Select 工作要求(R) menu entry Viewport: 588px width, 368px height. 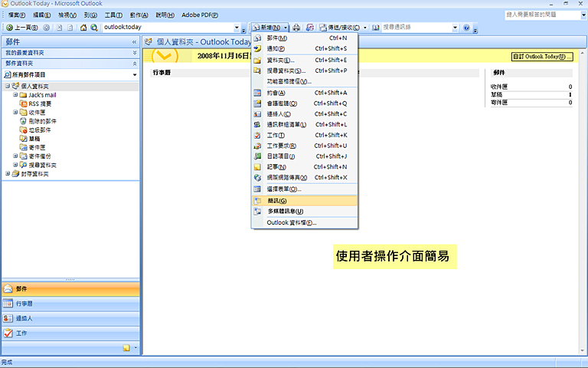305,146
